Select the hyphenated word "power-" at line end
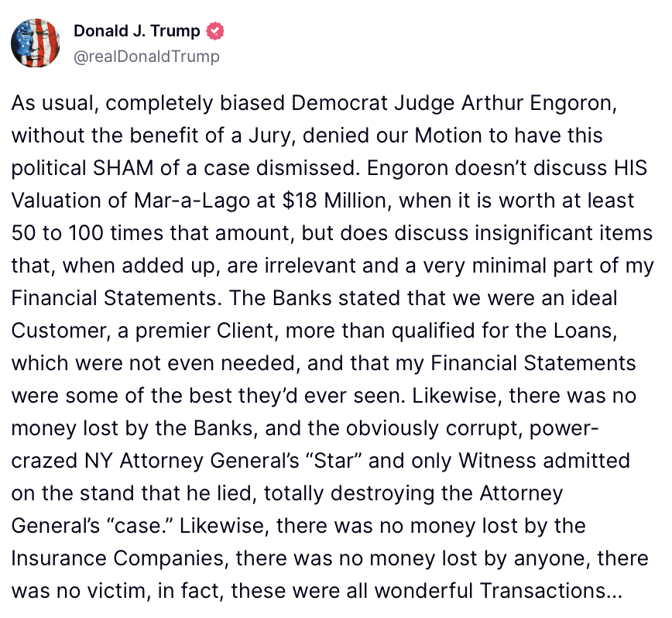Screen dimensions: 672x618 point(564,428)
